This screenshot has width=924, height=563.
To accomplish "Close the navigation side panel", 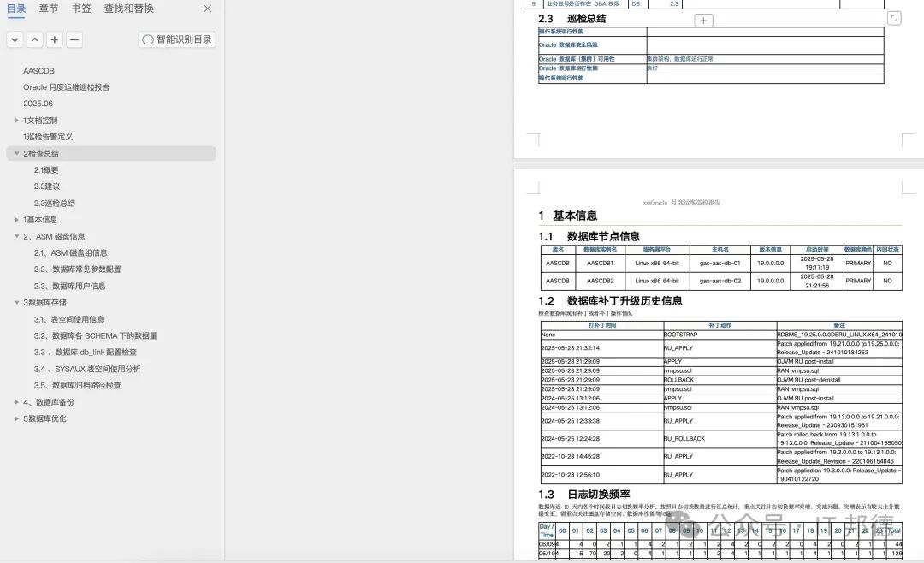I will [207, 9].
